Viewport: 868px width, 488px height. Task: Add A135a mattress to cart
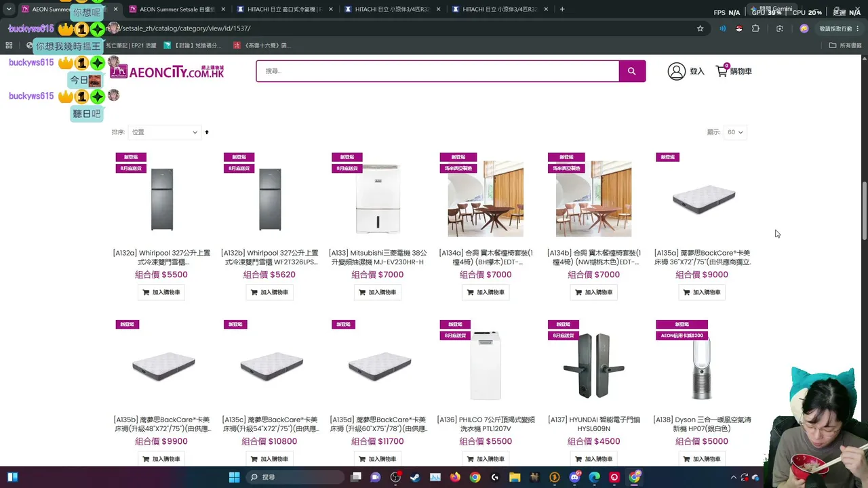tap(702, 292)
